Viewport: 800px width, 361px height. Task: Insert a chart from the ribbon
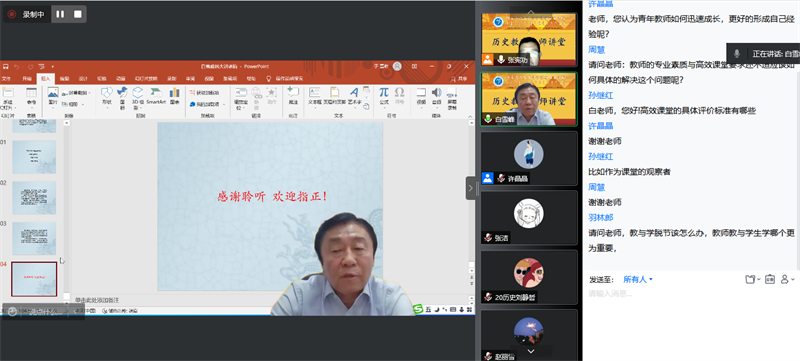pyautogui.click(x=174, y=96)
